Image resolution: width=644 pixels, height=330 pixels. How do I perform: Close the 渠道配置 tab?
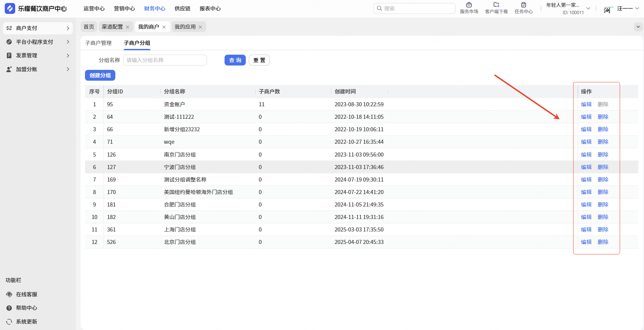click(x=127, y=27)
